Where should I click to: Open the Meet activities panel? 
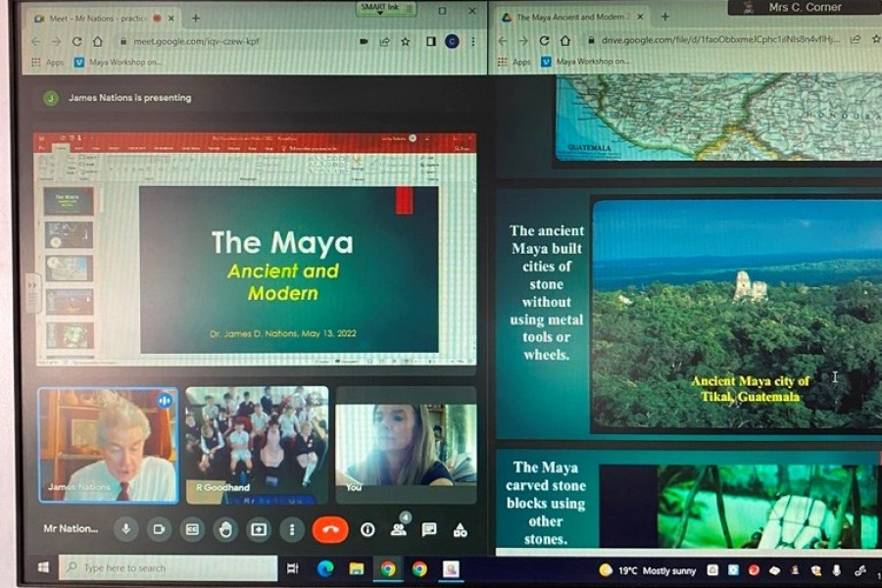[460, 529]
